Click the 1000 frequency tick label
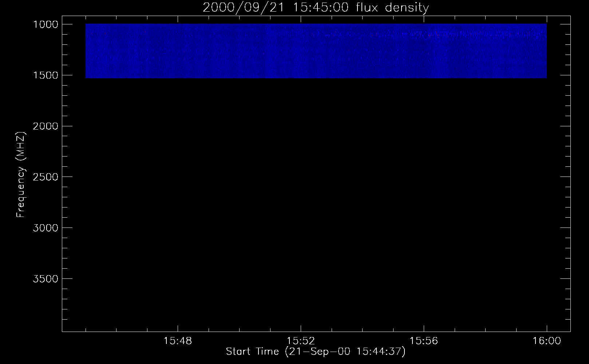Screen dimensions: 589x364 pos(46,24)
